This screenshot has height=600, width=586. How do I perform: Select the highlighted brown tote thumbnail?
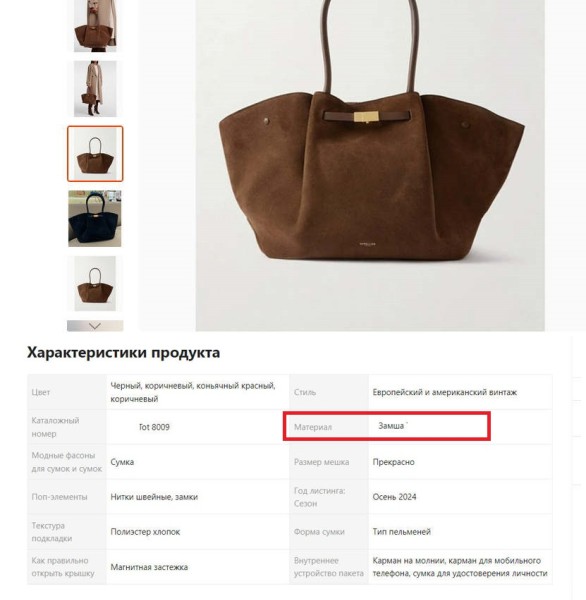point(95,153)
